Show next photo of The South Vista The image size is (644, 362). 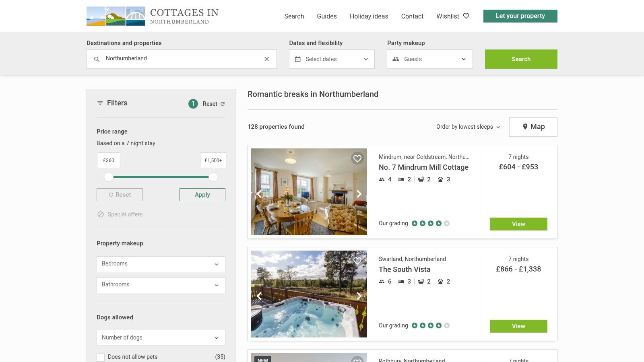[x=359, y=296]
